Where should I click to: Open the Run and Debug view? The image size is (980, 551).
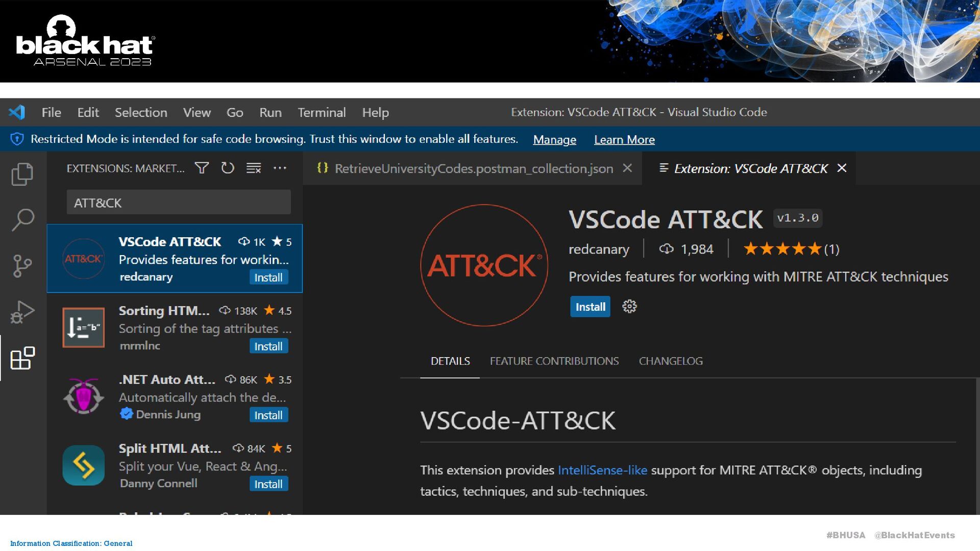(x=22, y=312)
